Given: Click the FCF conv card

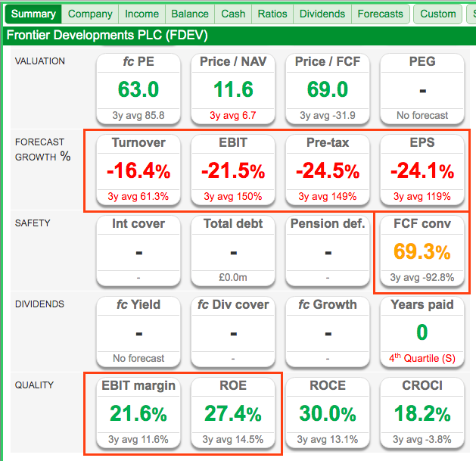Looking at the screenshot, I should coord(422,251).
